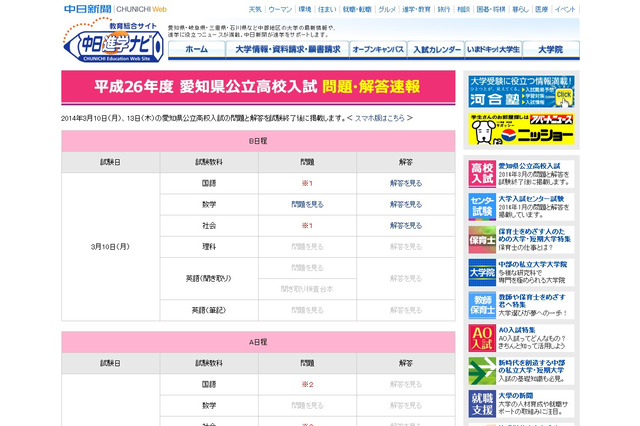
Task: Follow the スマホ版はこちら link
Action: pyautogui.click(x=380, y=118)
